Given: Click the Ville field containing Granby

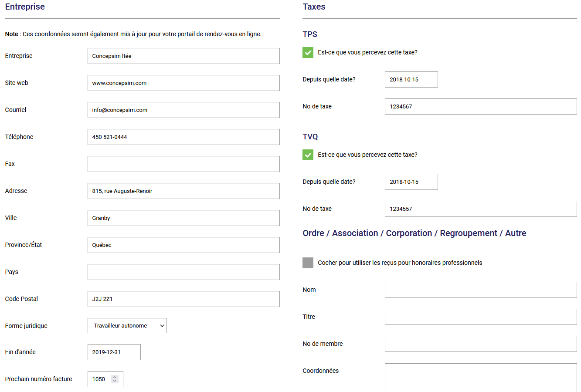Looking at the screenshot, I should point(183,218).
